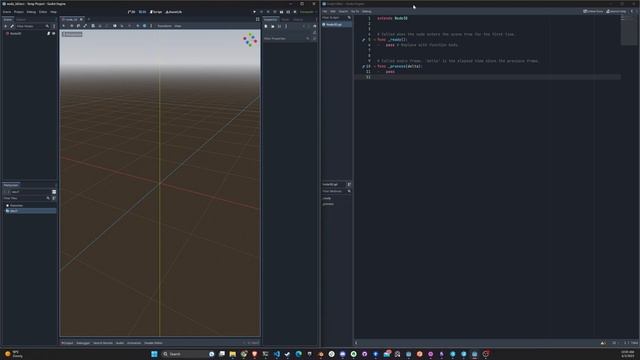Create a new resource in Inspector
Image resolution: width=640 pixels, height=360 pixels.
pyautogui.click(x=266, y=26)
